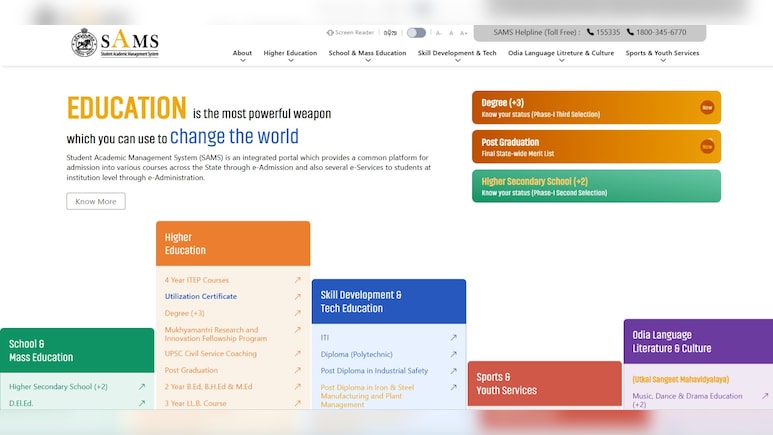This screenshot has height=435, width=773.
Task: Expand Sports & Youth Services dropdown
Action: (x=662, y=56)
